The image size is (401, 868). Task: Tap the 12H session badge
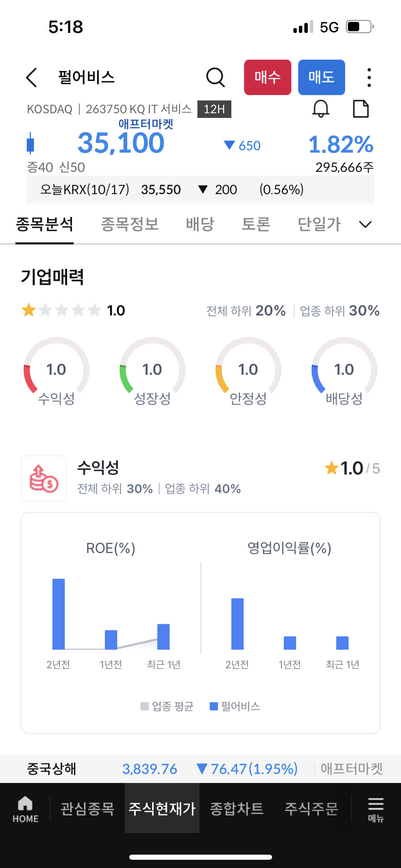coord(214,109)
